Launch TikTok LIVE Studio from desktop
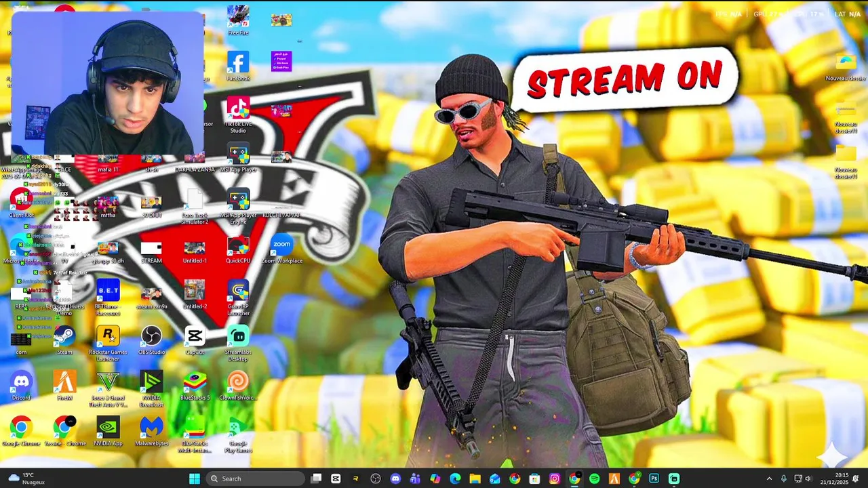The width and height of the screenshot is (868, 488). click(x=238, y=115)
